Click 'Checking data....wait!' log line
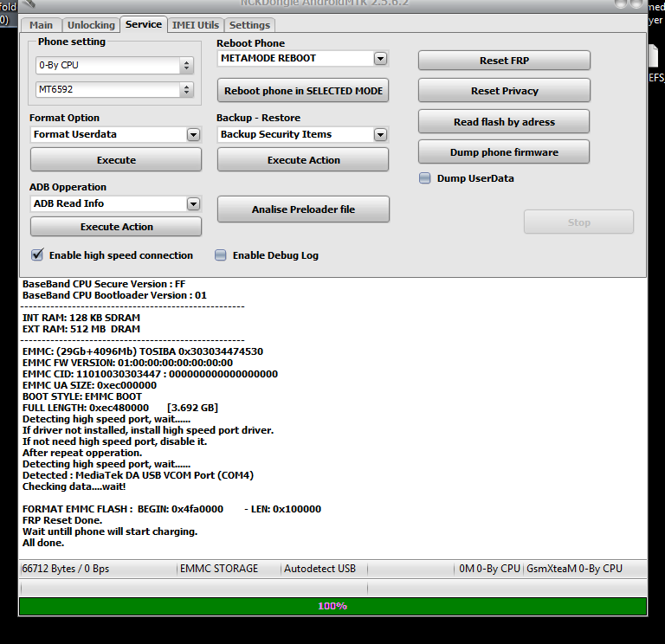Screen dimensions: 665x644 [74, 486]
